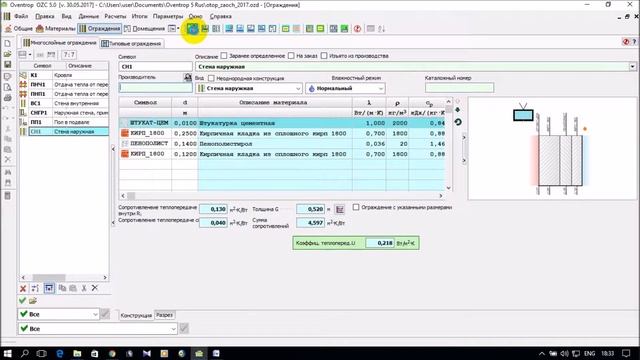Screen dimensions: 640x360
Task: Click the horizontal scrollbar under materials table
Action: click(x=282, y=196)
